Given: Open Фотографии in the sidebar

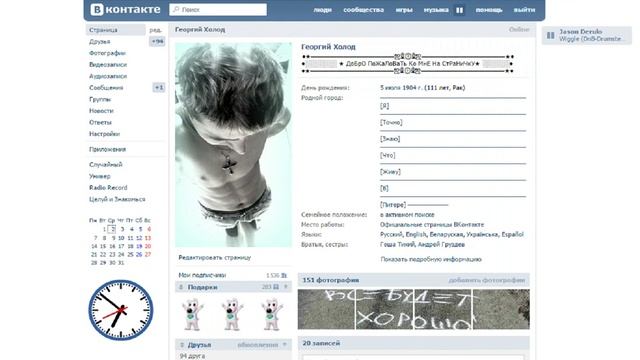Looking at the screenshot, I should 107,53.
